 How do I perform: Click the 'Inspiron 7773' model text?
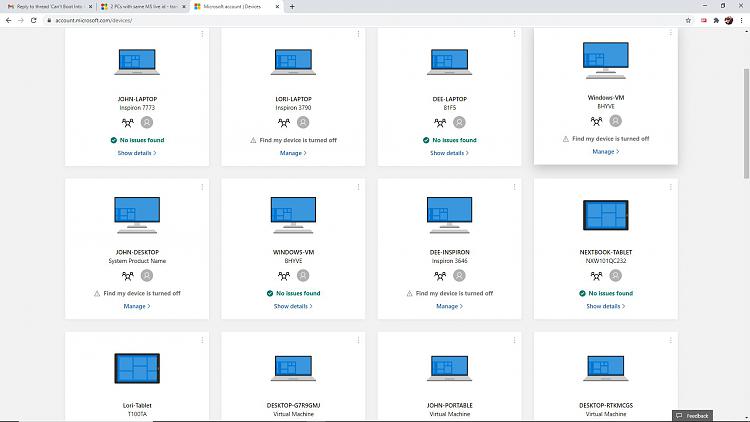pyautogui.click(x=137, y=108)
